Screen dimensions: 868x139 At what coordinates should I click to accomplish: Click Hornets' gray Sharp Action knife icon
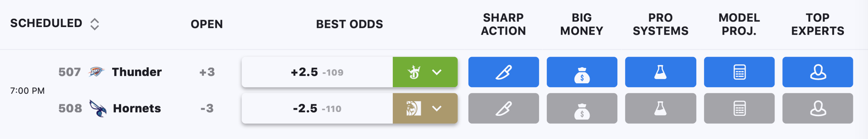coord(503,108)
